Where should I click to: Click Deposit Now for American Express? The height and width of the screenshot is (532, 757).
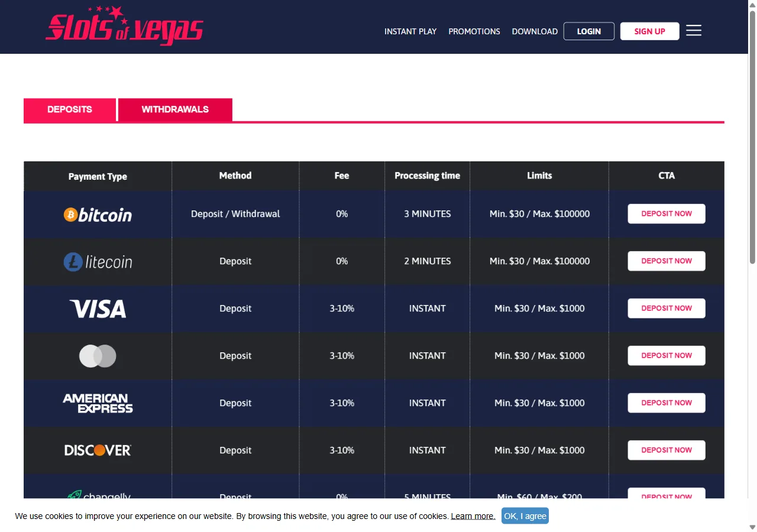click(667, 403)
